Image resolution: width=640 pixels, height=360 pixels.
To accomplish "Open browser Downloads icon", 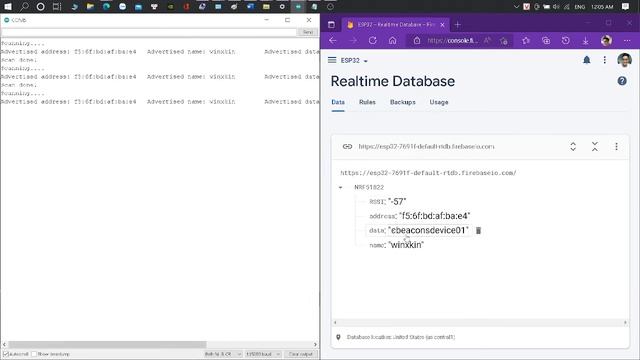I will 585,40.
